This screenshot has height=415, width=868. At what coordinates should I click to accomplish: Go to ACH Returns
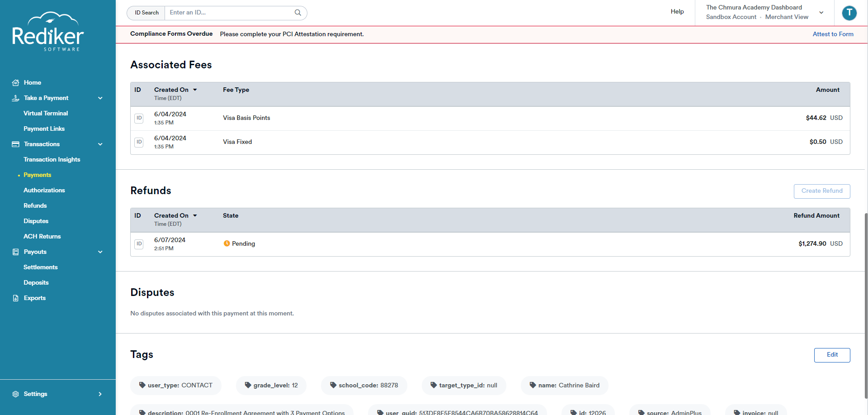(x=42, y=237)
